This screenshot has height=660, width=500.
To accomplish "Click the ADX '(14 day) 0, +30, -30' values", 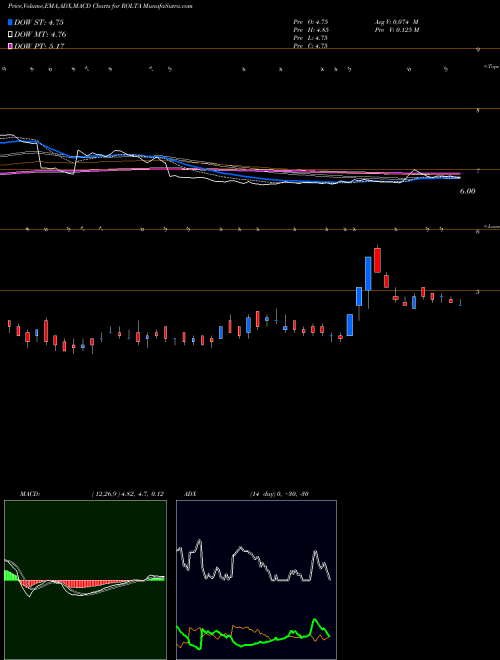I will coord(279,494).
